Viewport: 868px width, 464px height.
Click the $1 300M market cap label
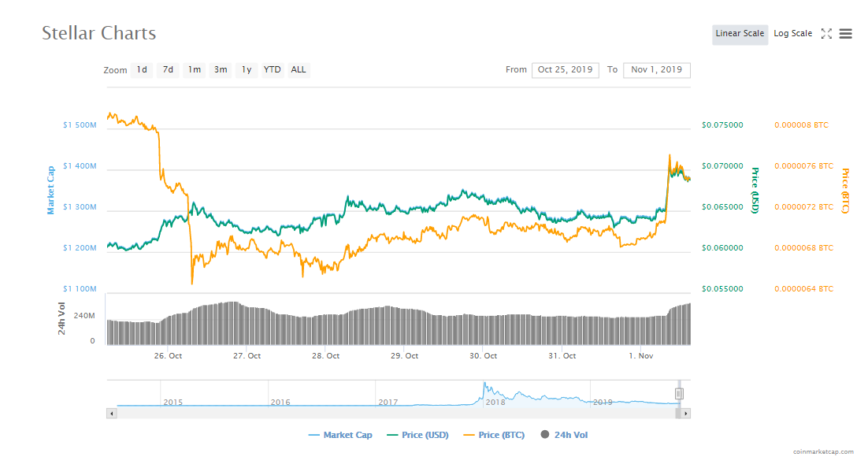tap(80, 207)
